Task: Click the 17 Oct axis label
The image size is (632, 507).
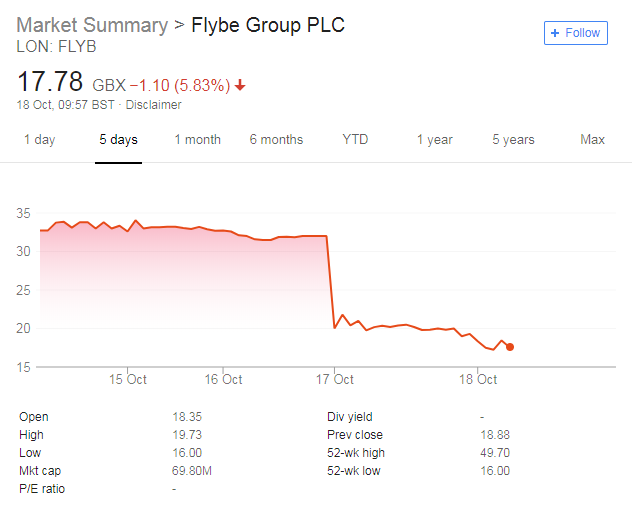Action: coord(335,380)
